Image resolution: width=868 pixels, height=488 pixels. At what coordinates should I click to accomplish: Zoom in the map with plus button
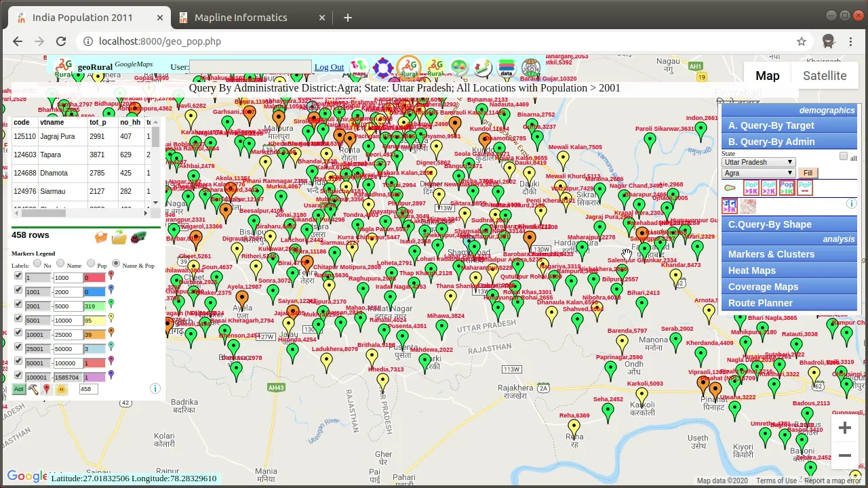(845, 428)
